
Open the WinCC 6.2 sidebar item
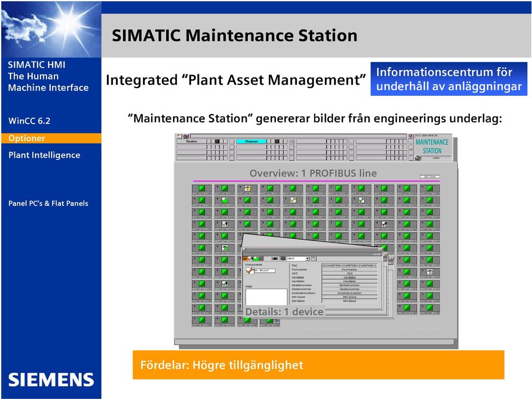point(29,121)
